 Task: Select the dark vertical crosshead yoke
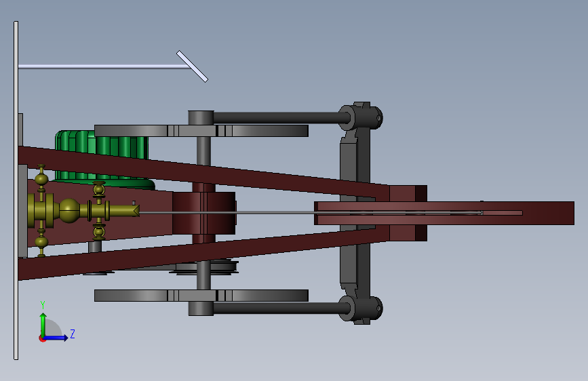click(355, 213)
